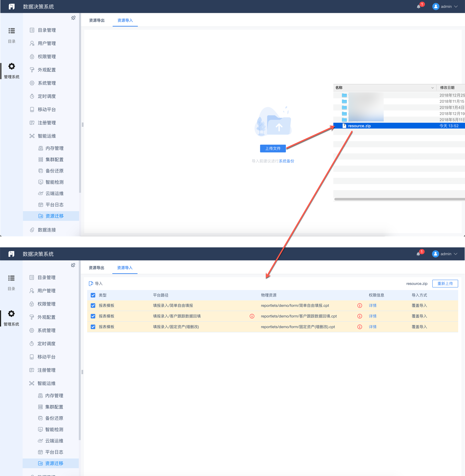Click the red info icon after 固定资产(增删改).cpt
Screen dimensions: 465x476
pyautogui.click(x=360, y=327)
